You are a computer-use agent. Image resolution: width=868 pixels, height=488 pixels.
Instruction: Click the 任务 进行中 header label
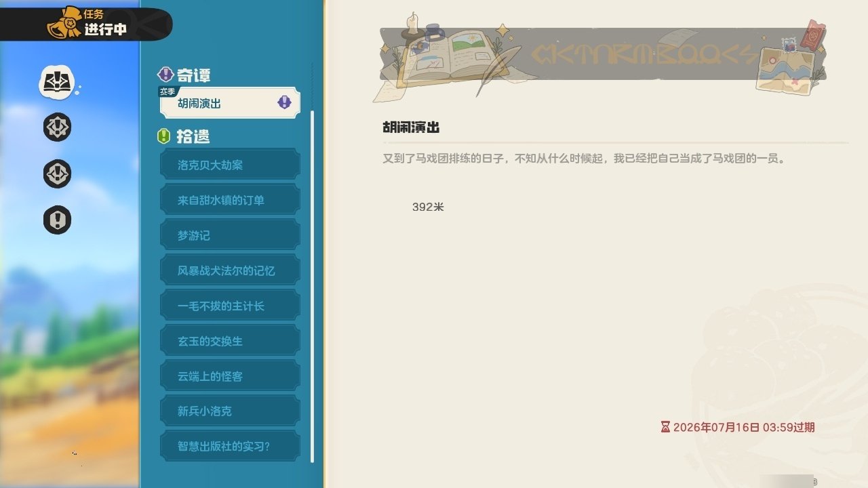click(105, 24)
